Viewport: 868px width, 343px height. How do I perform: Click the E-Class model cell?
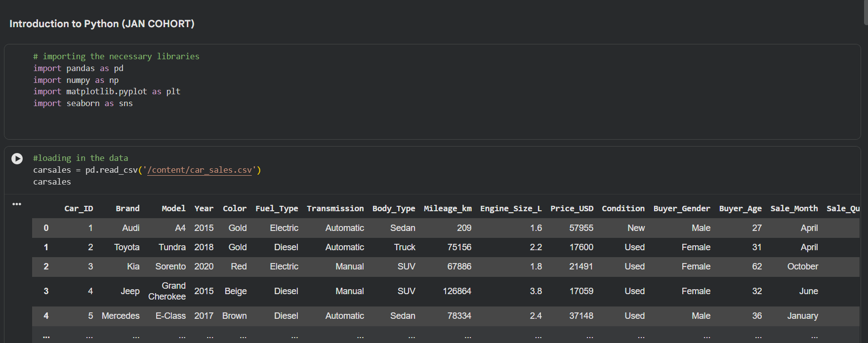pos(170,316)
